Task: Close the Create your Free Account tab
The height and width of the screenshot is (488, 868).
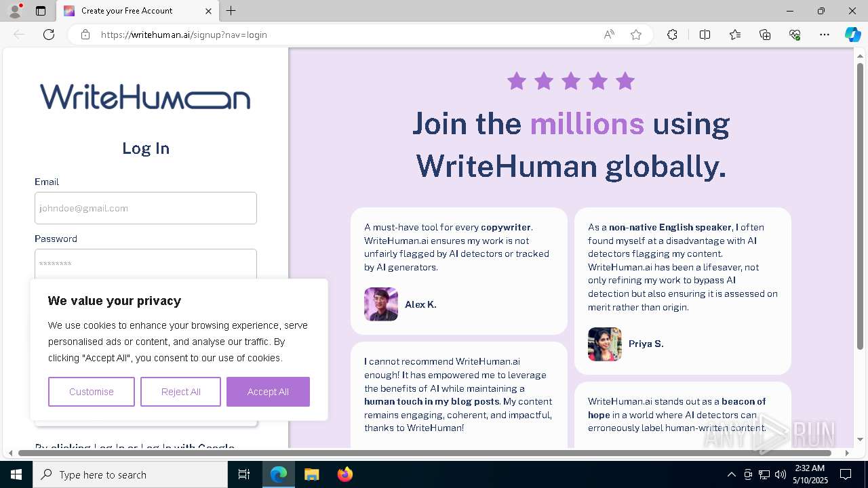Action: [209, 11]
